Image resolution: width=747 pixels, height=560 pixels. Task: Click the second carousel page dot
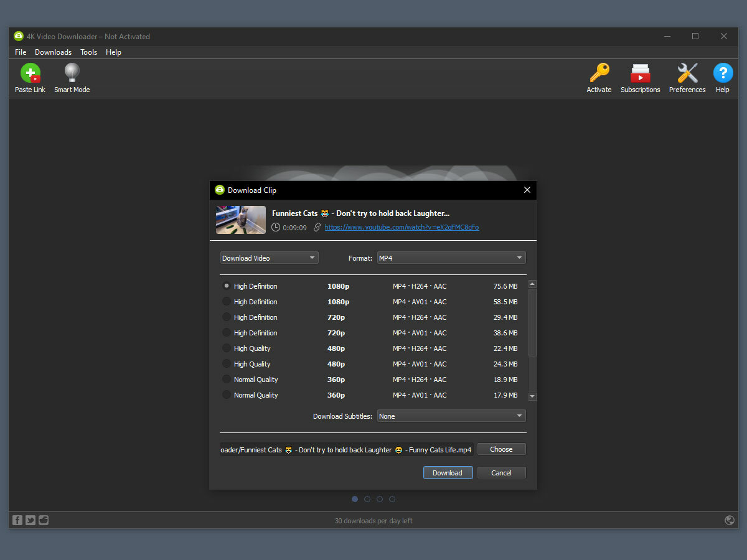(x=367, y=498)
